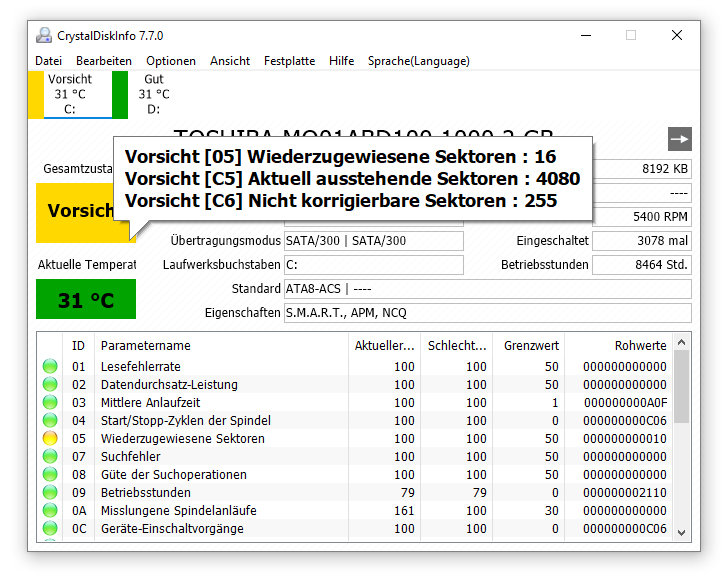Screen dimensions: 727x586
Task: Select the Datendurchsatz-Leistung parameter name
Action: (x=169, y=384)
